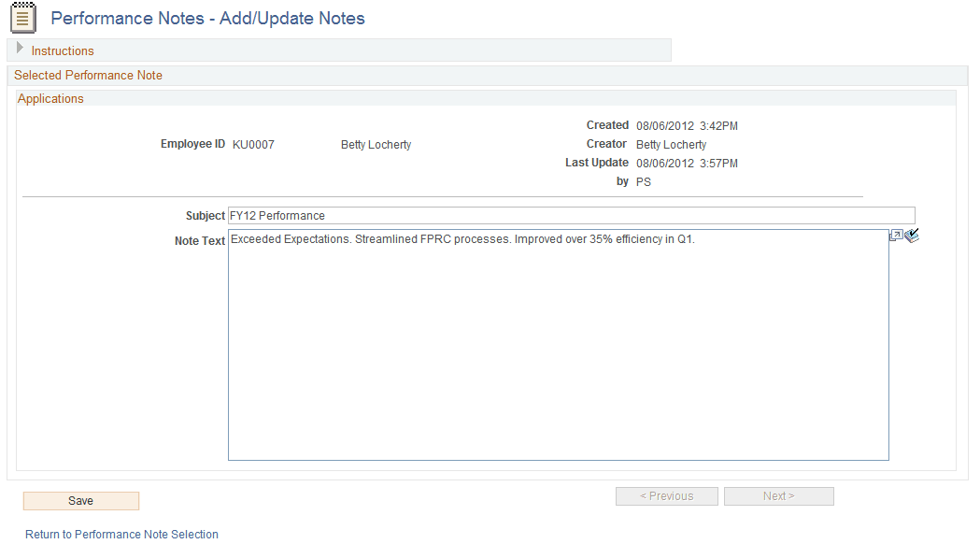This screenshot has height=544, width=980.
Task: Expand the Instructions section
Action: click(x=63, y=50)
